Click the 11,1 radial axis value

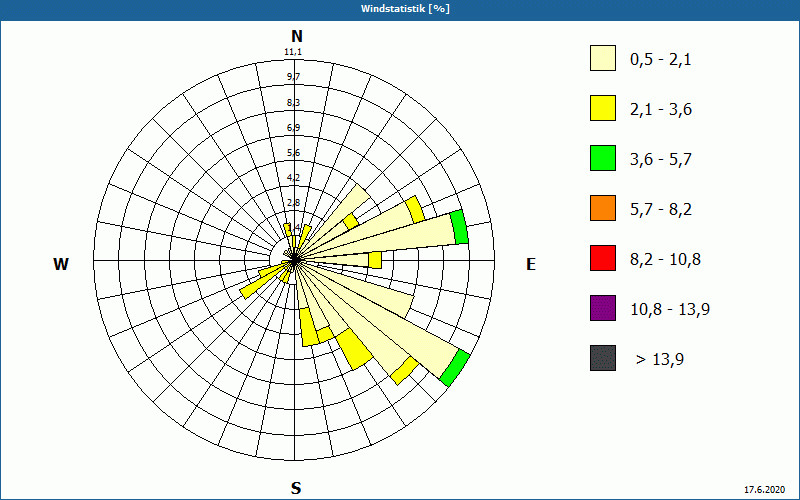(293, 52)
